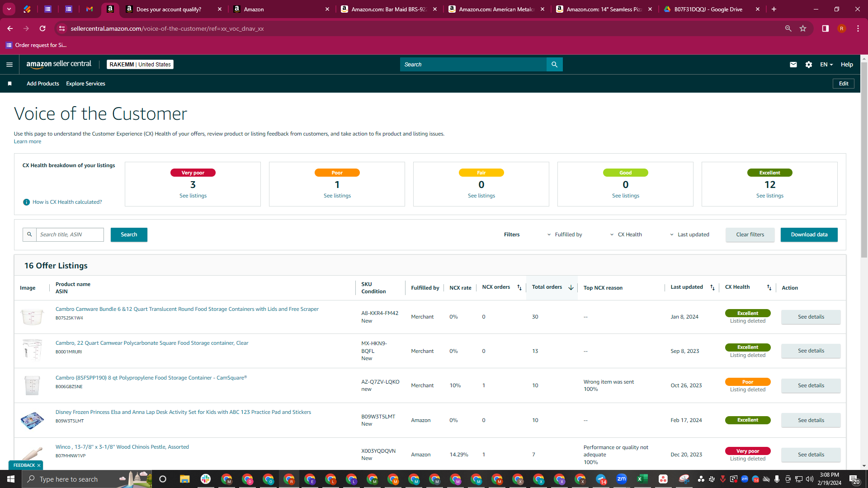Click the search magnifier button in header

click(554, 65)
